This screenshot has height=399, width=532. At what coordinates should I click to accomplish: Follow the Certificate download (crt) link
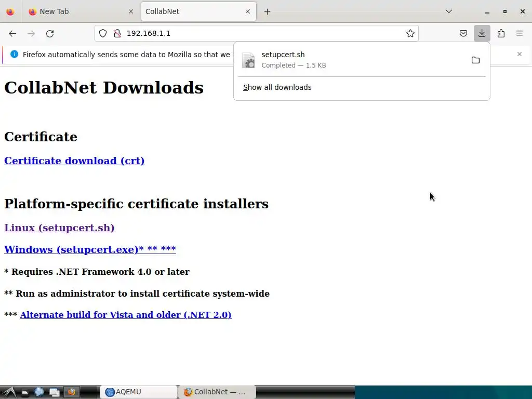click(x=74, y=161)
